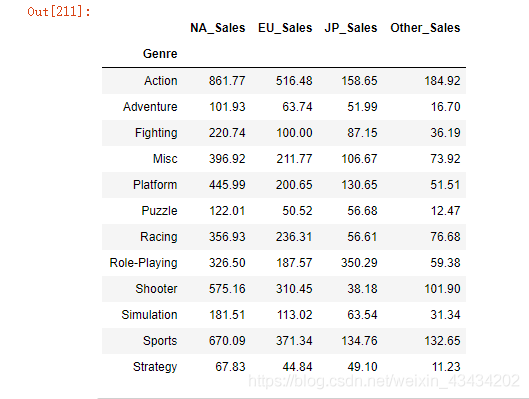The width and height of the screenshot is (529, 399).
Task: Select the Fighting row label
Action: 156,133
